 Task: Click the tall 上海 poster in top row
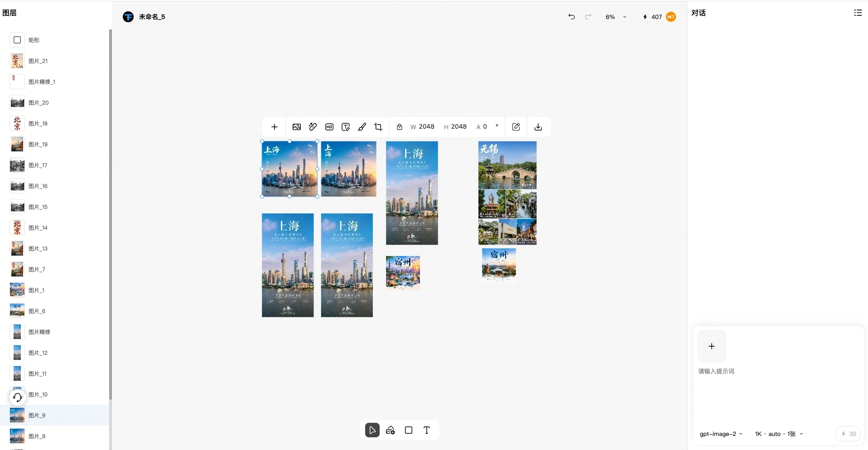[x=412, y=193]
